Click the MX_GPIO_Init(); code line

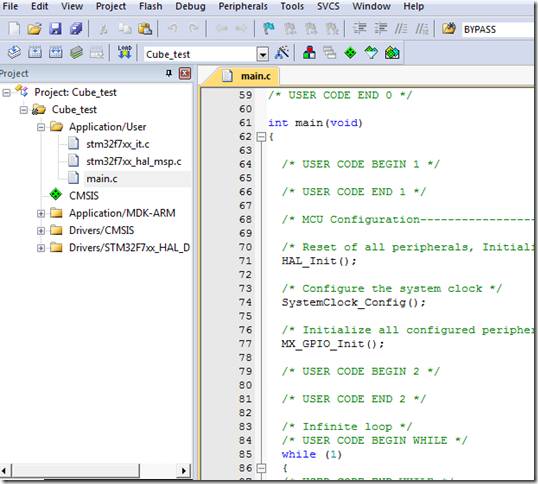click(x=333, y=344)
